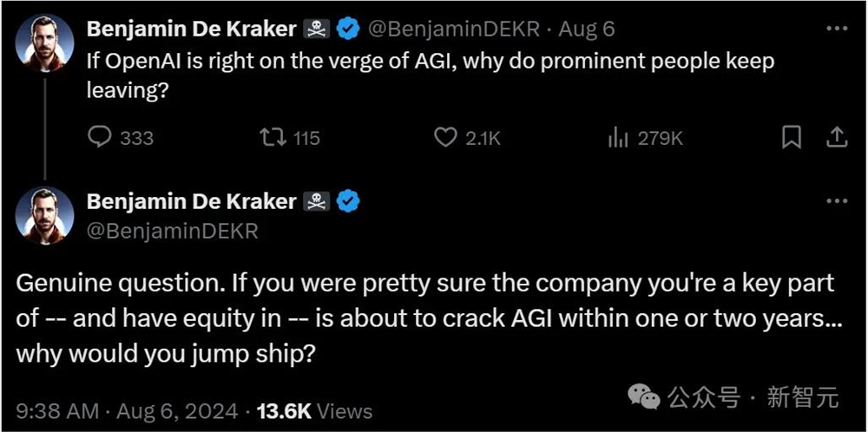Share the first tweet via share icon
Image resolution: width=868 pixels, height=432 pixels.
pyautogui.click(x=836, y=137)
